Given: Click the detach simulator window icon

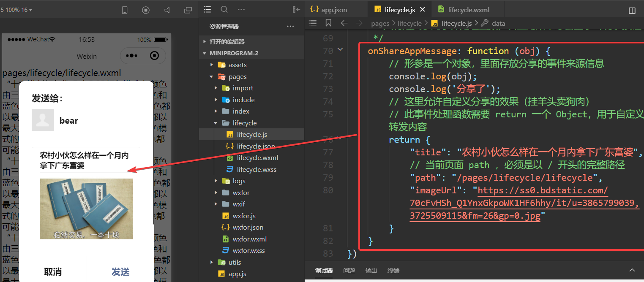Looking at the screenshot, I should (x=188, y=10).
